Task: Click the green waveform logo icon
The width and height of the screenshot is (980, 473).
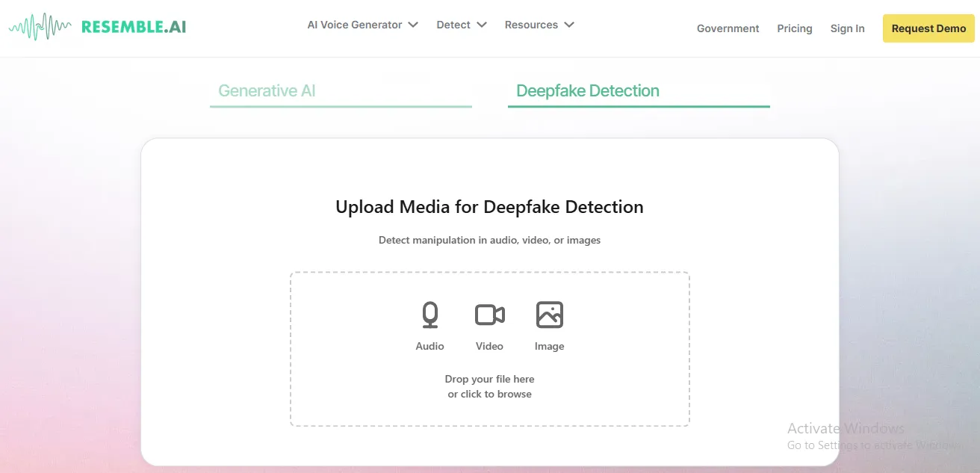Action: [x=40, y=27]
